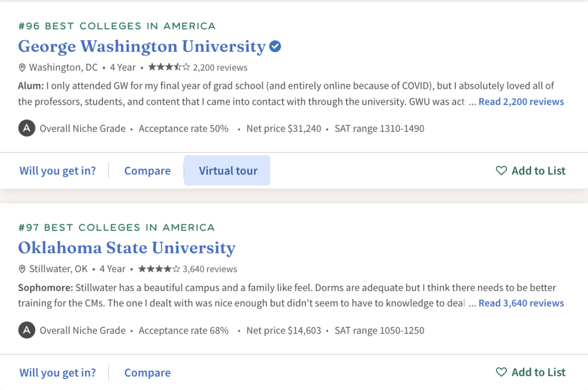Click the A grade badge for George Washington
588x390 pixels.
coord(26,129)
